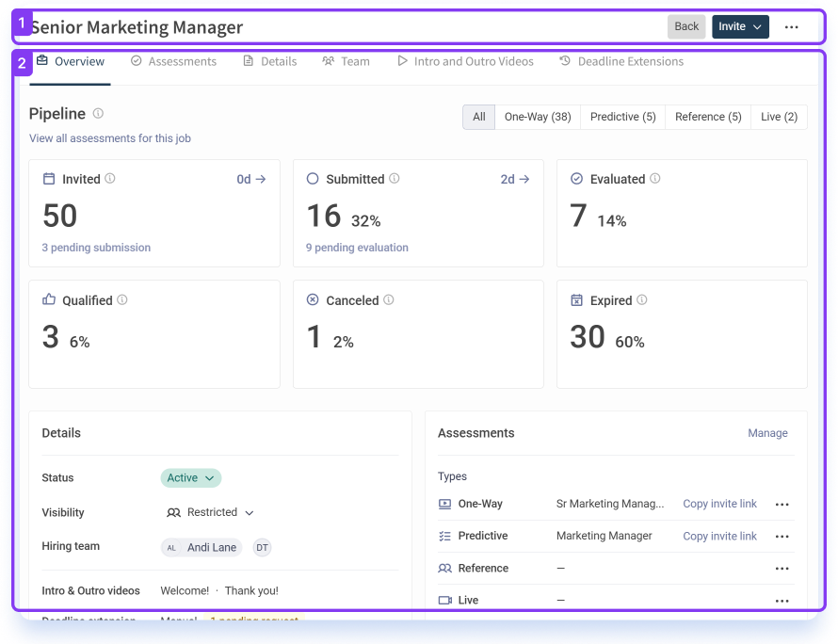The height and width of the screenshot is (644, 838).
Task: Click the Expired count 30
Action: coord(588,337)
